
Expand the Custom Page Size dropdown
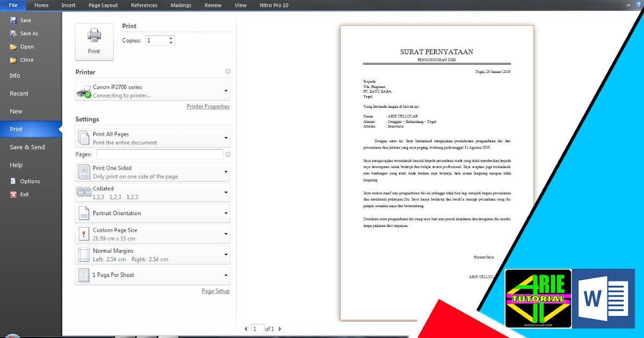226,234
